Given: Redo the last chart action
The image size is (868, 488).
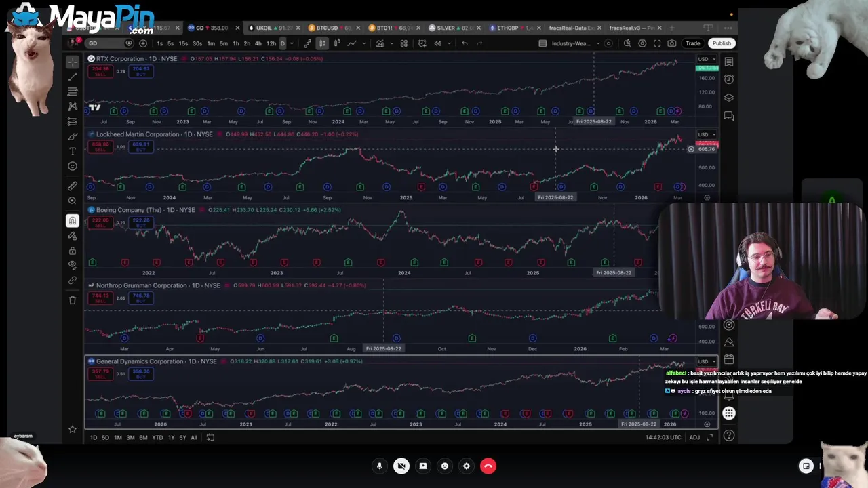Looking at the screenshot, I should (479, 43).
